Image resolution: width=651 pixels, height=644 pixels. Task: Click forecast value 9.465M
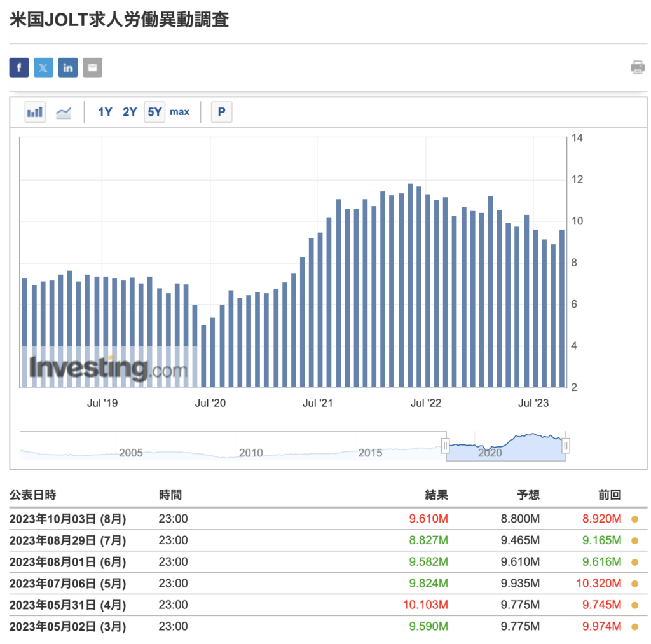tap(520, 540)
